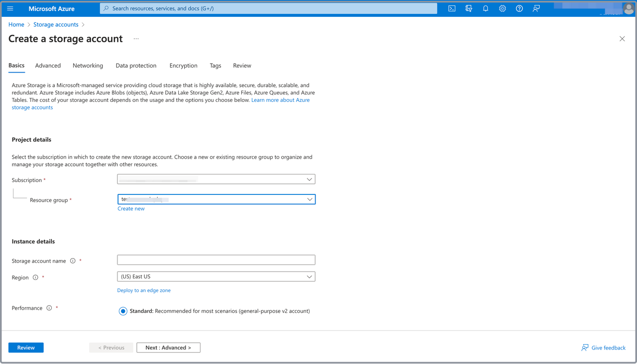This screenshot has width=637, height=364.
Task: Go to the Data protection tab
Action: click(136, 66)
